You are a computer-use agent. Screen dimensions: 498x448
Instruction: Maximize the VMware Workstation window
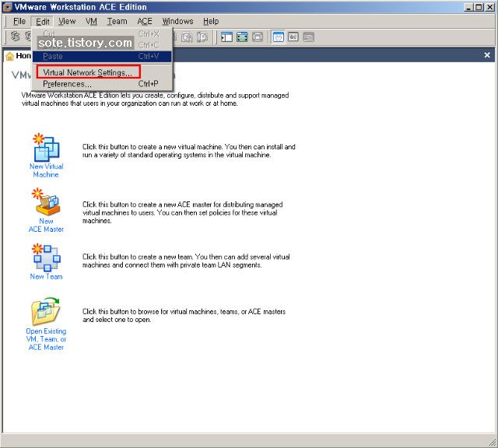[x=479, y=7]
